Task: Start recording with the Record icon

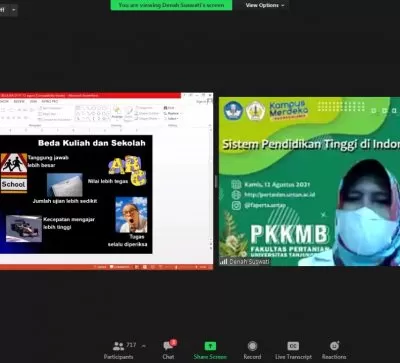Action: (252, 351)
